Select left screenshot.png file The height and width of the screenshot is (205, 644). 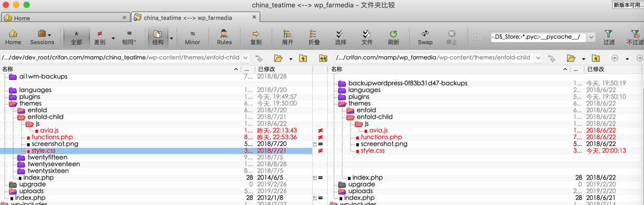point(55,144)
